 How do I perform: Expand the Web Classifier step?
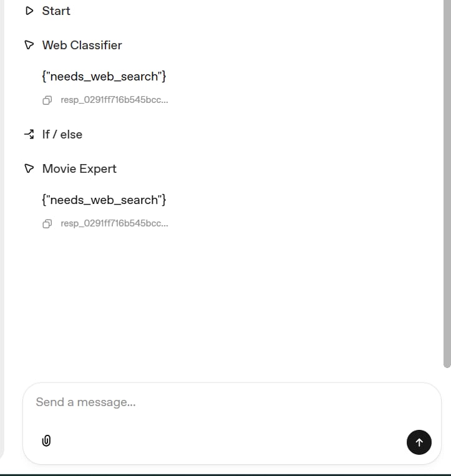click(82, 46)
